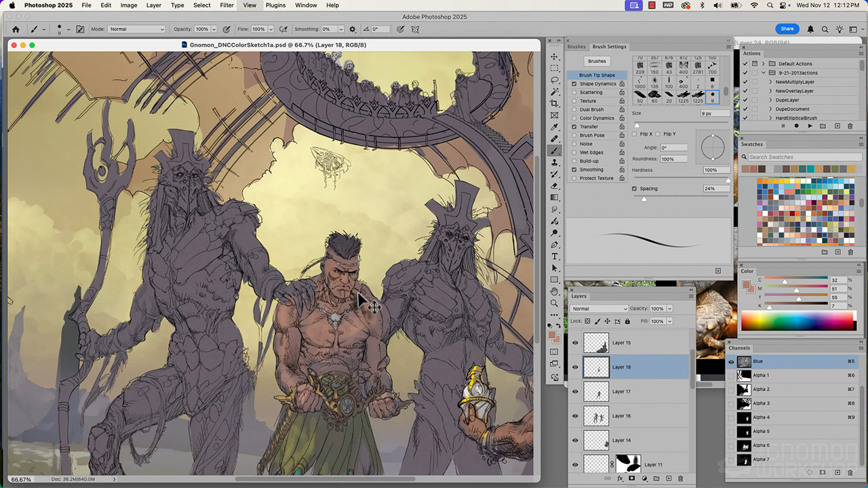Select the Move tool in the toolbar
The image size is (868, 488).
click(555, 57)
